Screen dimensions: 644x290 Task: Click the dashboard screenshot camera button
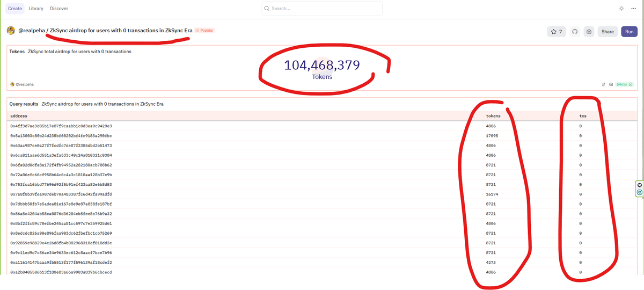(589, 32)
